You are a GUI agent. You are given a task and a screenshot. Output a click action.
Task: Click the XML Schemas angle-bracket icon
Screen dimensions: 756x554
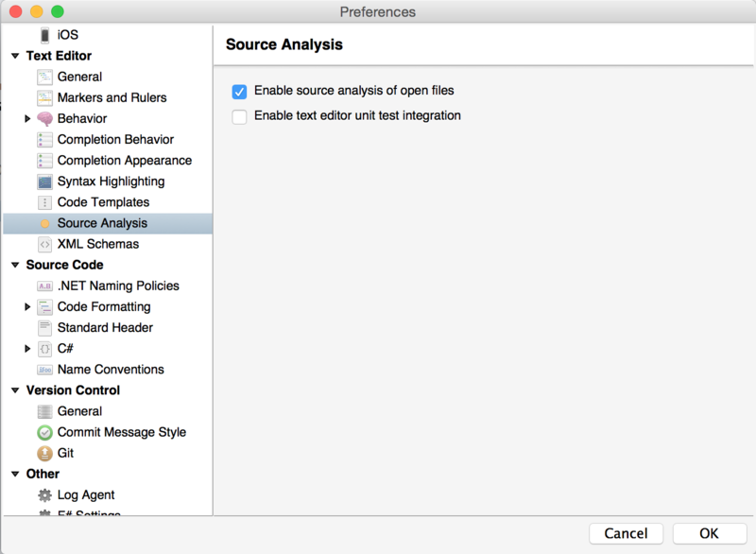tap(44, 245)
